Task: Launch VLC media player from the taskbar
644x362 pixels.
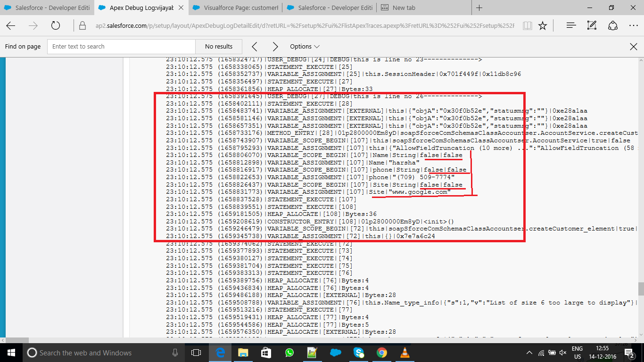Action: (405, 353)
